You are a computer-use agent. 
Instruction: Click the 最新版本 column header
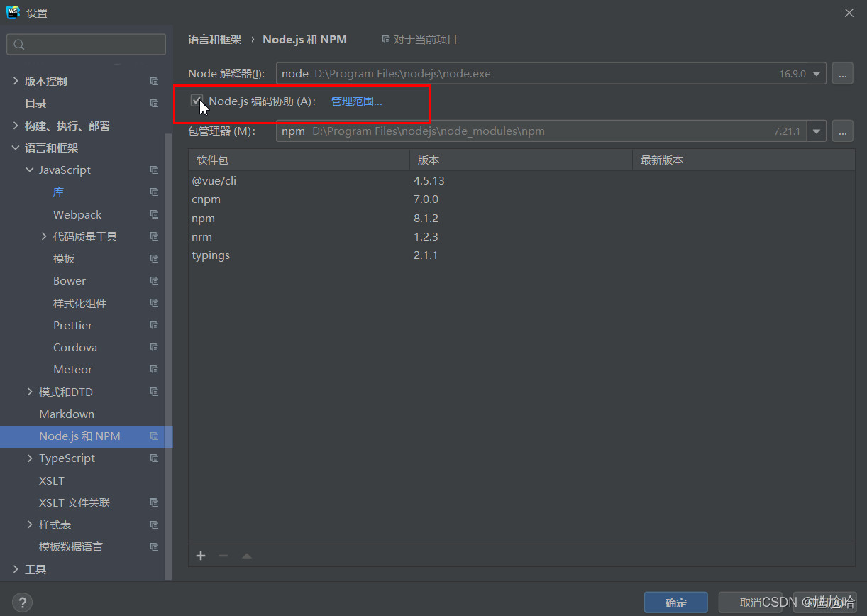(x=743, y=160)
